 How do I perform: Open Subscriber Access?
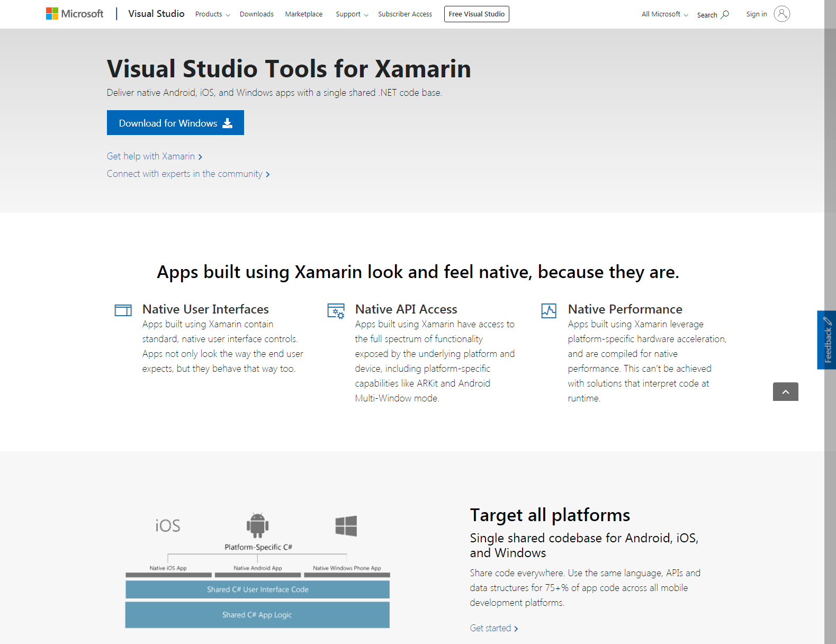coord(405,14)
